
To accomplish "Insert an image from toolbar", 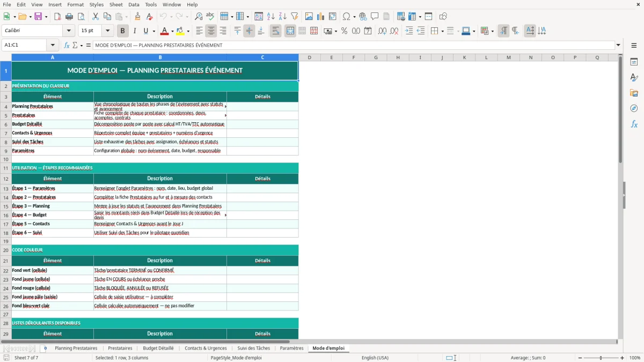I will pyautogui.click(x=309, y=17).
